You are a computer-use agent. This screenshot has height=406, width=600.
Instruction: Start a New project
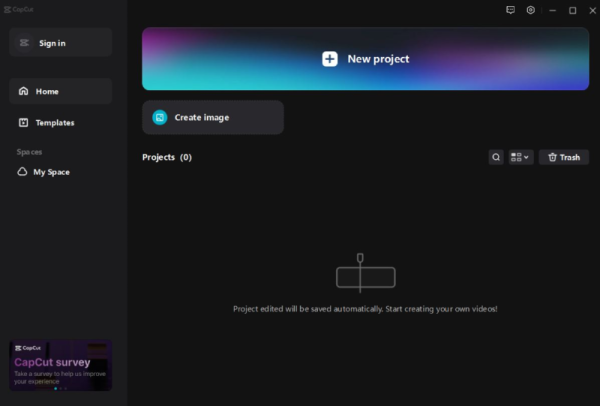365,59
